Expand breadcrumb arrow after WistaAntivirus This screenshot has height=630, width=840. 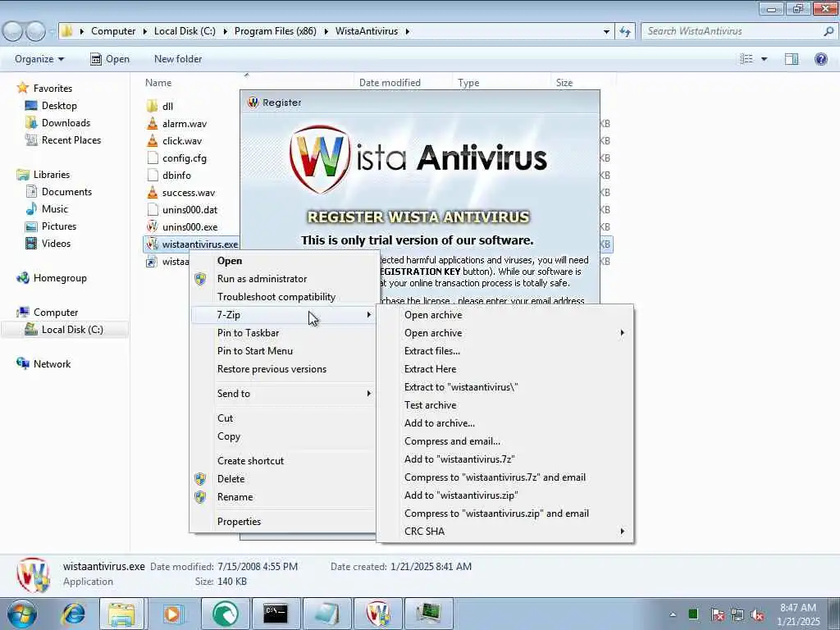pos(407,32)
